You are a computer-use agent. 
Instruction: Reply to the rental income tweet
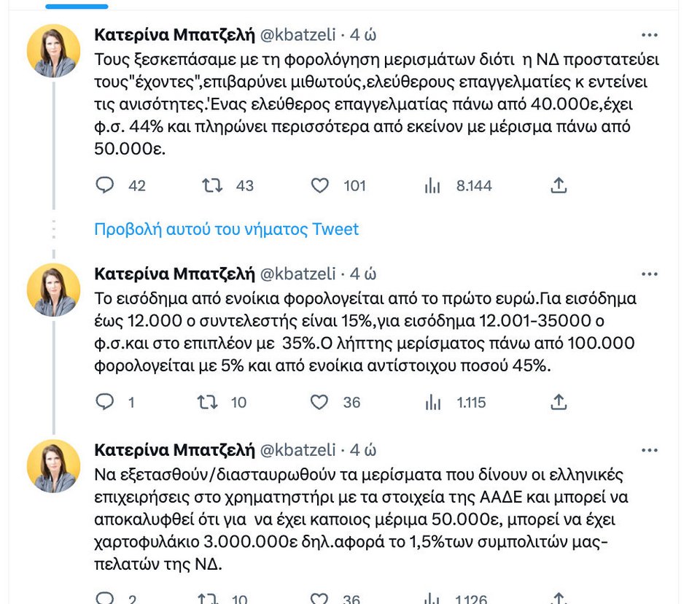tap(105, 401)
